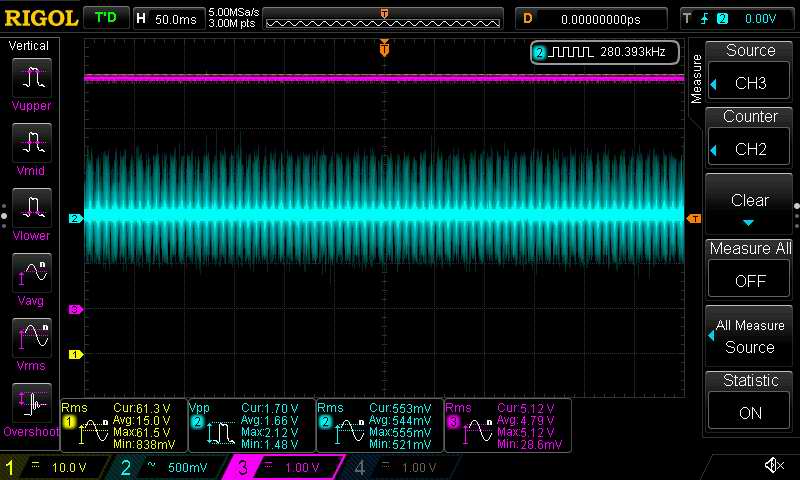Screen dimensions: 800x480
Task: Click the trigger level 0.00V readout
Action: point(760,19)
